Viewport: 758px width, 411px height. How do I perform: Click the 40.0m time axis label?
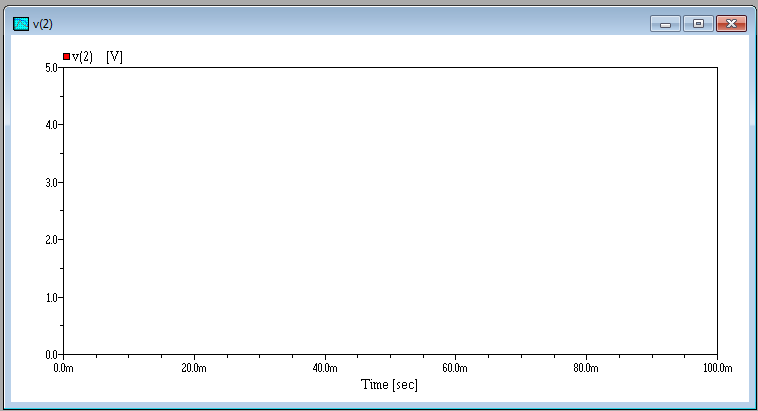(x=325, y=368)
